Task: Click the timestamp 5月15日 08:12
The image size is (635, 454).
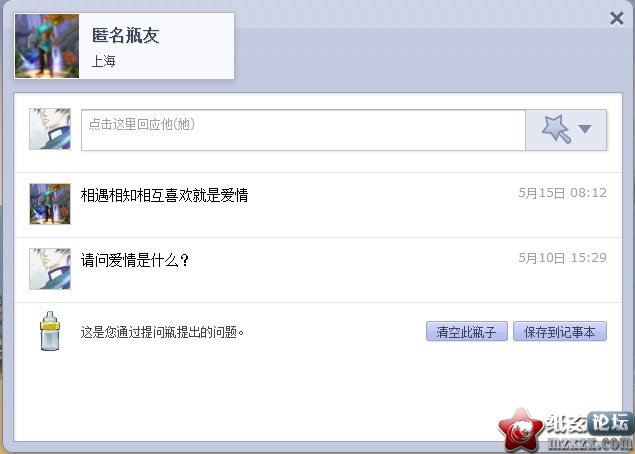Action: tap(563, 193)
